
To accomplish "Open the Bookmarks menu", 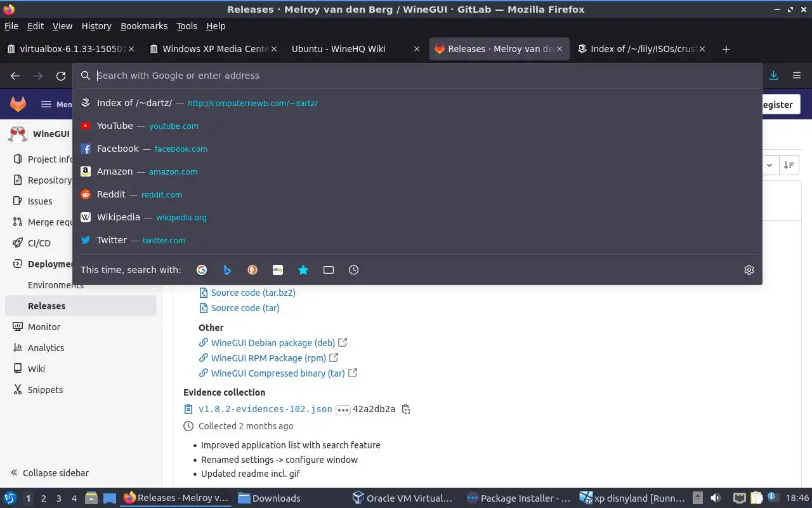I will coord(144,26).
